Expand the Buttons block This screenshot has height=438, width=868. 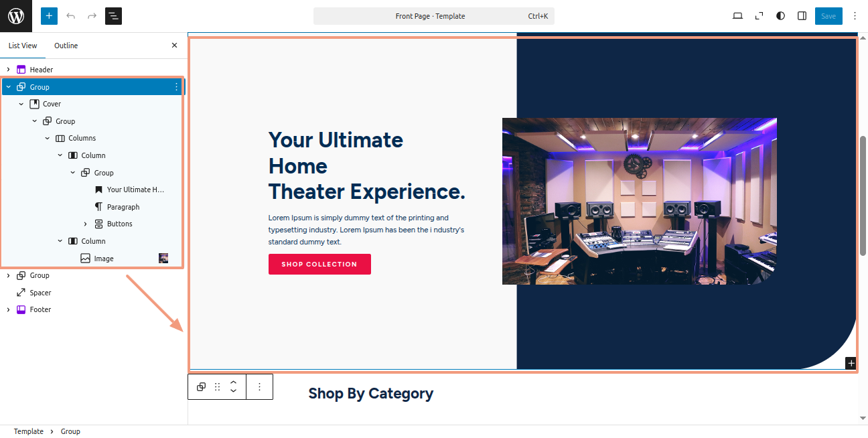pos(86,224)
